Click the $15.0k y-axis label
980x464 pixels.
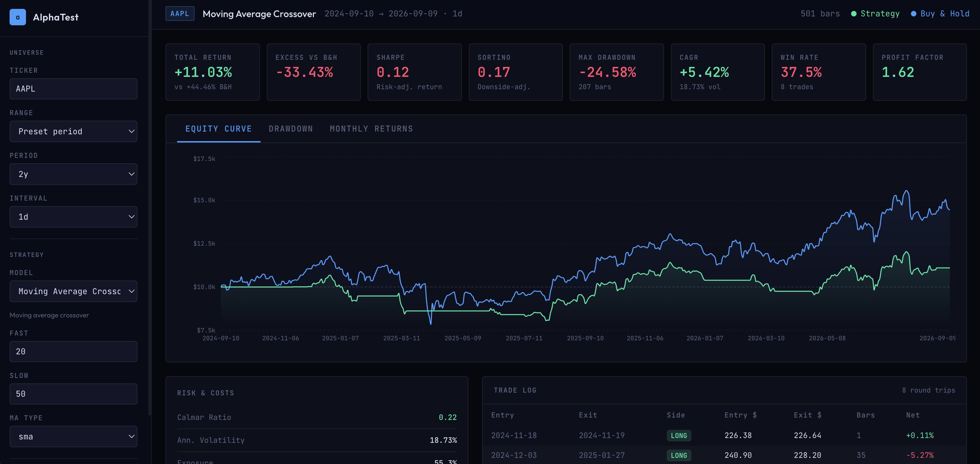coord(204,200)
